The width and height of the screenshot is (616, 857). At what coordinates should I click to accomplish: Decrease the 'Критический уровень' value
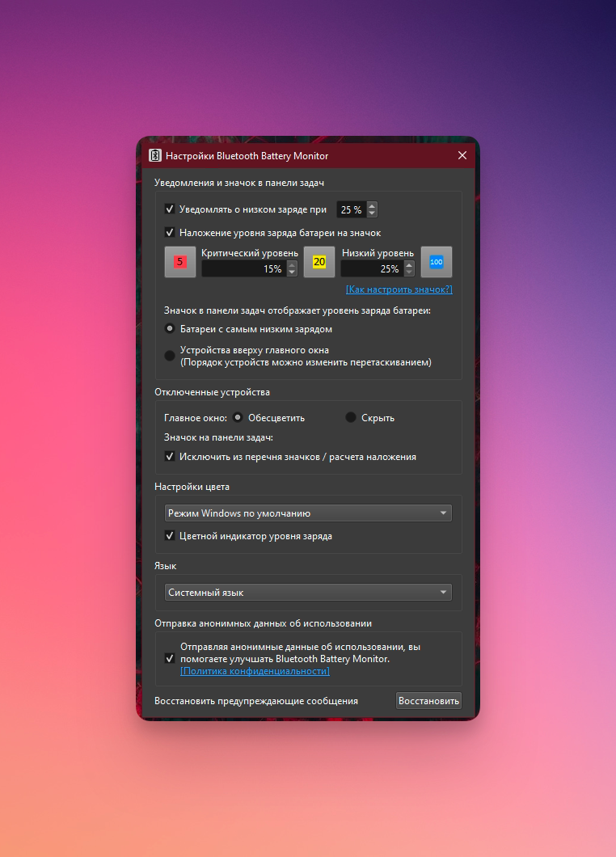coord(292,272)
